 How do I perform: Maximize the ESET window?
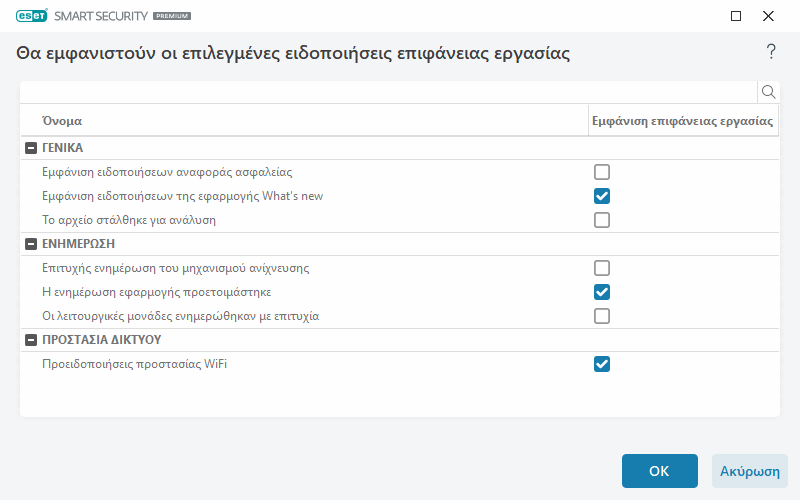(x=736, y=16)
